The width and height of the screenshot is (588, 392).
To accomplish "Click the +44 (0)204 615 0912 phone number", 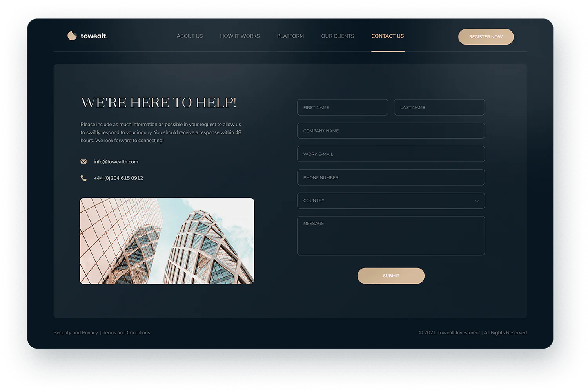I will 118,178.
